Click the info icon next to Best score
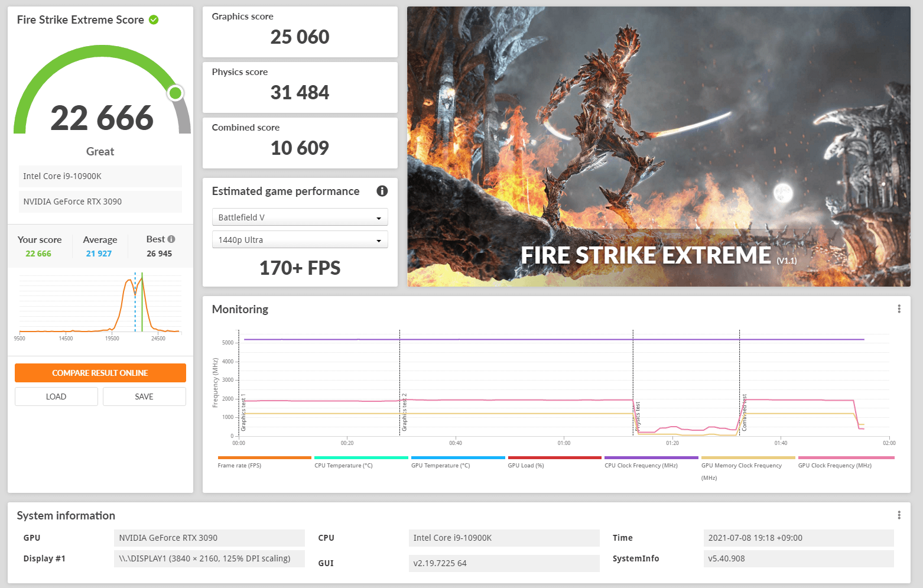Screen dimensions: 923x588 pos(171,239)
